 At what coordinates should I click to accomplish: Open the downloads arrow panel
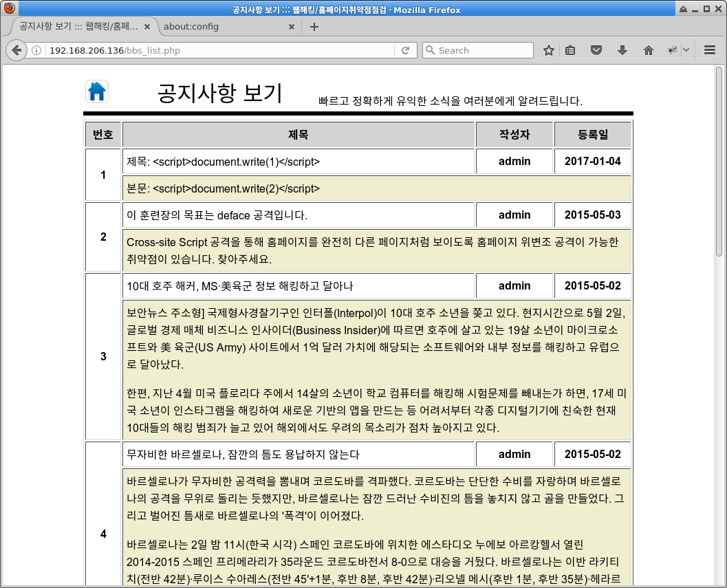[x=622, y=50]
